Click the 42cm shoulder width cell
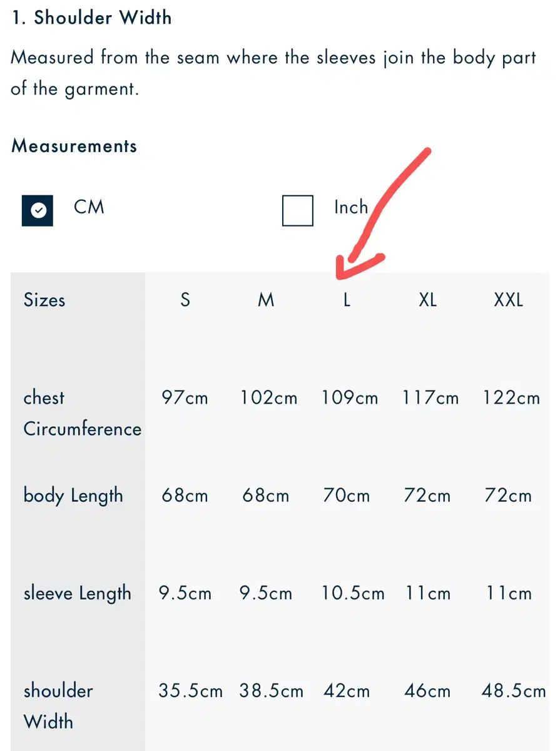 click(x=347, y=692)
